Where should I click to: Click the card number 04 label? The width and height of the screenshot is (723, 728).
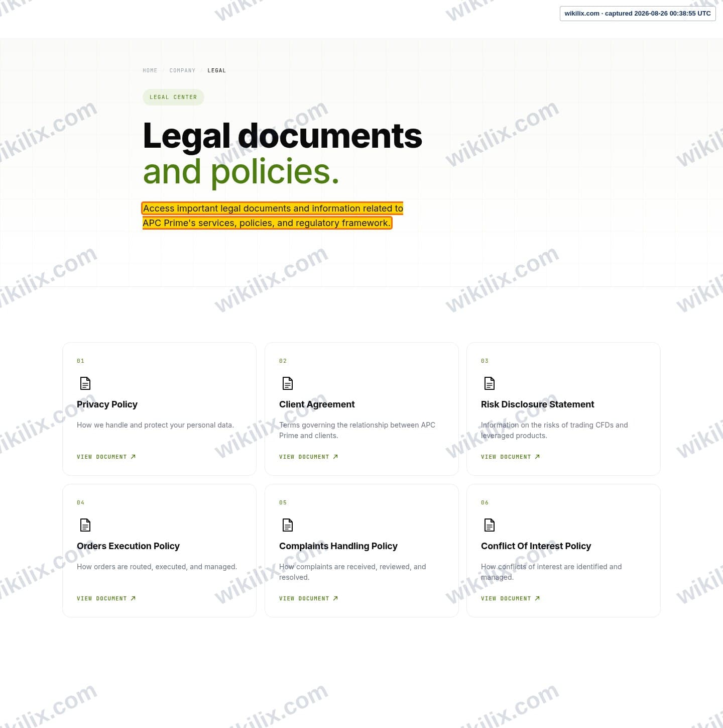[80, 502]
